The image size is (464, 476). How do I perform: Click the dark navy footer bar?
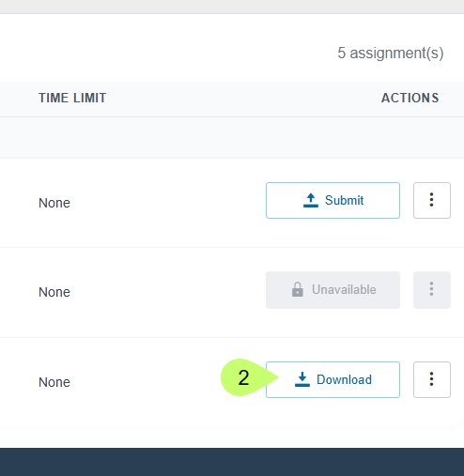point(232,462)
